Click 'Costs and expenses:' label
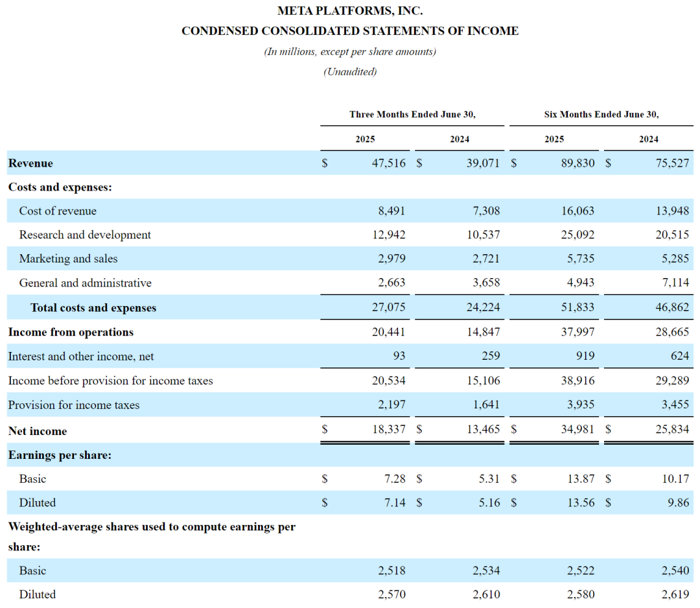 pos(60,187)
